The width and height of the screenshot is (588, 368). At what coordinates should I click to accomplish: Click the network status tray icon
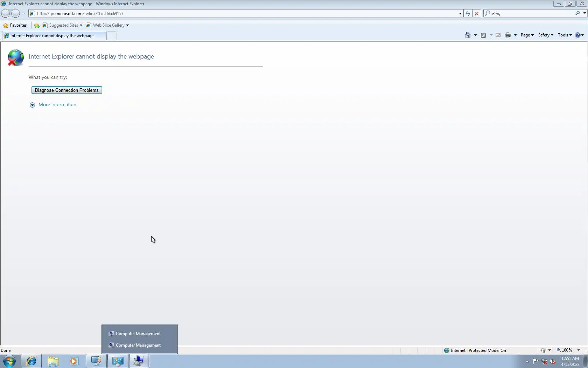(544, 361)
